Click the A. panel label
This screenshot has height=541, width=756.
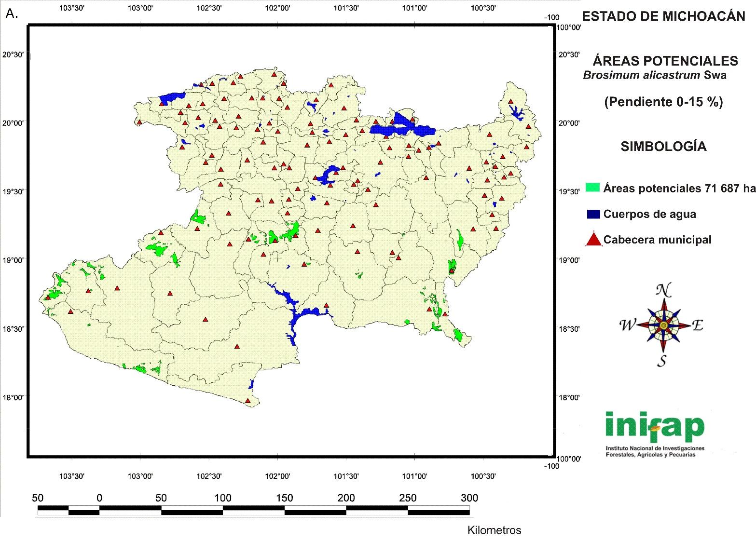pyautogui.click(x=12, y=14)
